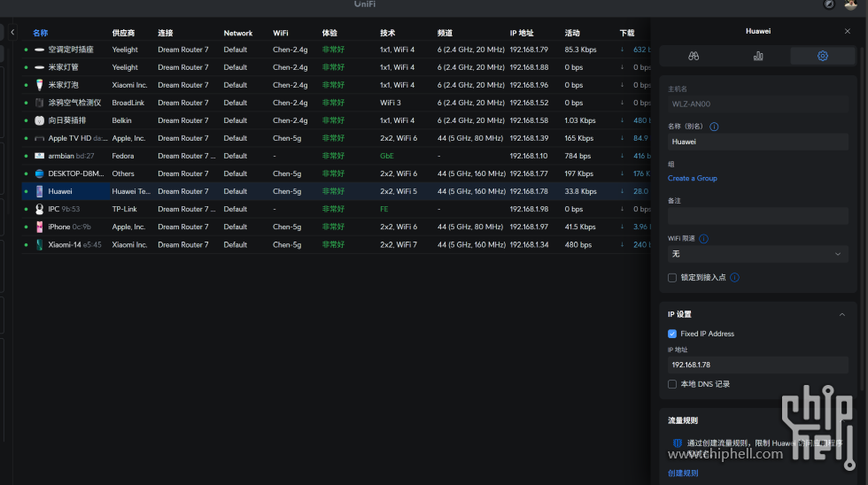Sort by the 供应商 column header
The width and height of the screenshot is (868, 485).
[123, 33]
